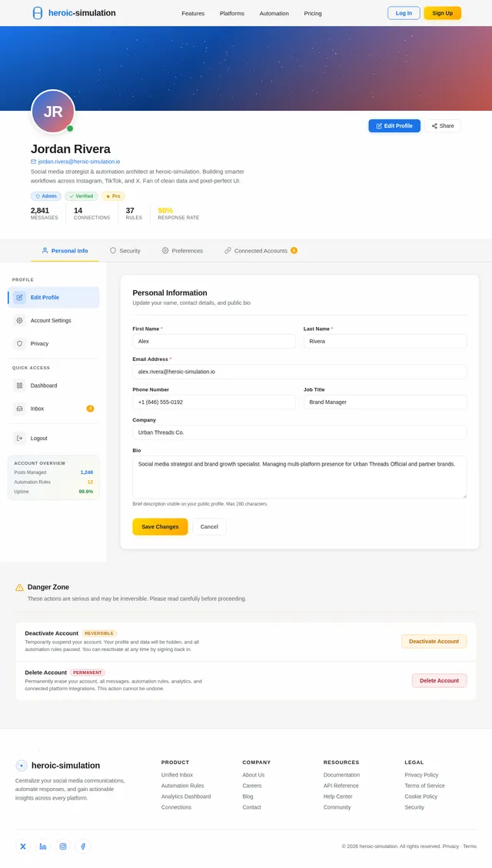
Task: Click the Dashboard grid icon in sidebar
Action: point(19,386)
